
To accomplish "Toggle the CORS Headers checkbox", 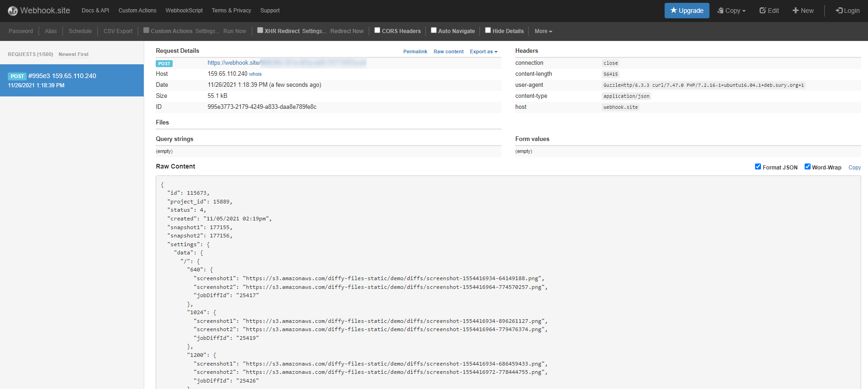I will 377,30.
